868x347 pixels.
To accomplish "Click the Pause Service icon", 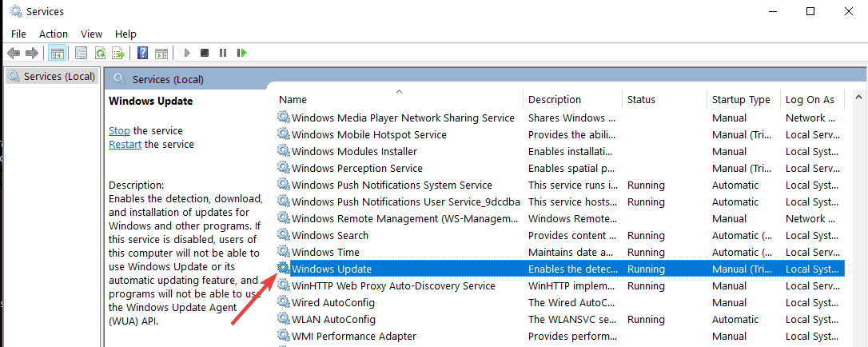I will click(x=222, y=53).
